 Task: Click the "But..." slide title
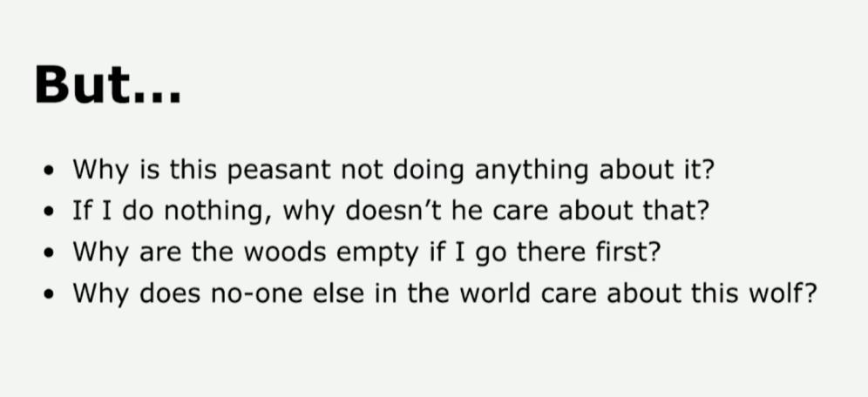coord(107,84)
